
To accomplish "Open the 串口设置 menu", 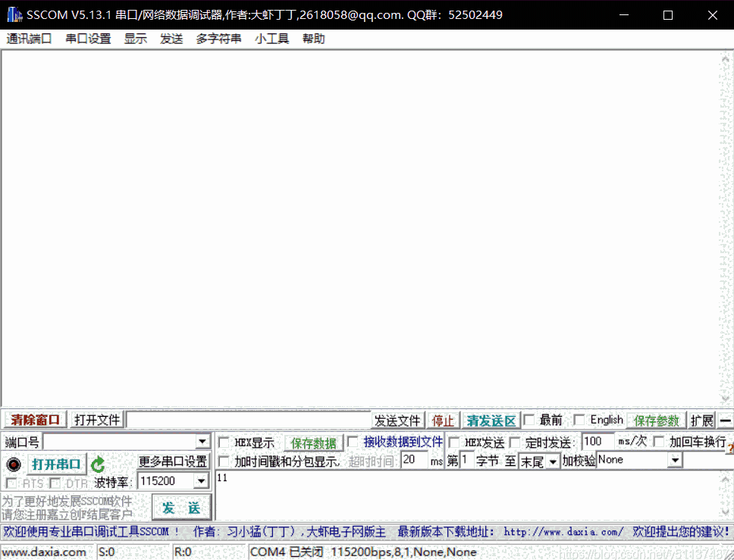I will click(88, 39).
